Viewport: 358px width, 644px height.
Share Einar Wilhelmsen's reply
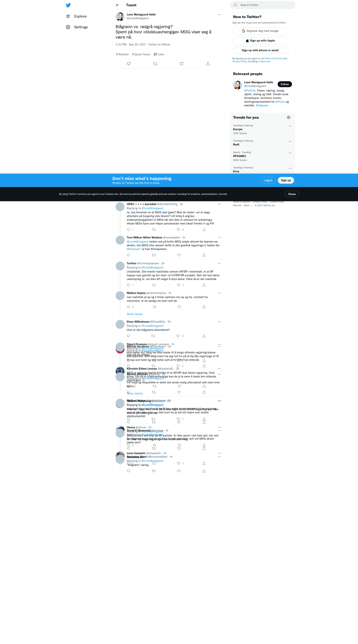coord(204,336)
